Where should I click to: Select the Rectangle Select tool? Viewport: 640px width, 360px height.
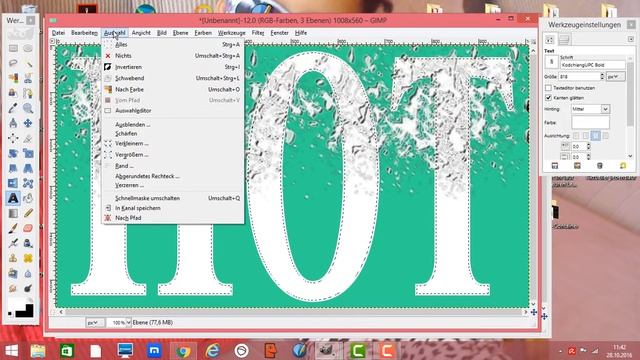click(13, 49)
